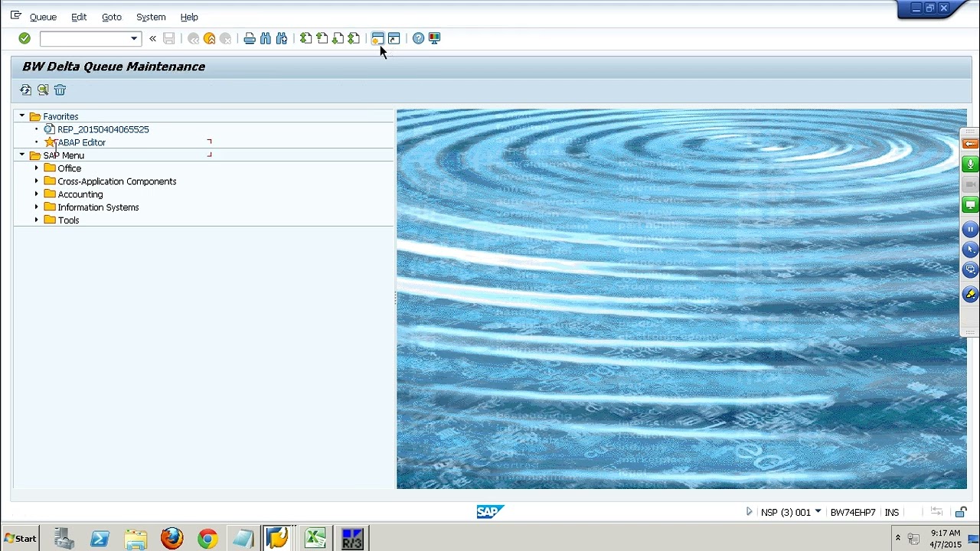Expand the Office folder
Screen dimensions: 980x551
pos(36,168)
